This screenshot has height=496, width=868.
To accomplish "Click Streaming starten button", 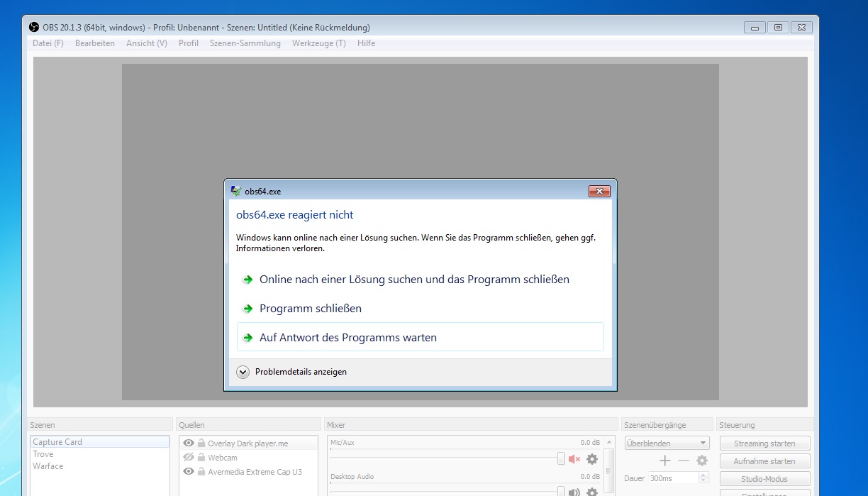I will 764,443.
